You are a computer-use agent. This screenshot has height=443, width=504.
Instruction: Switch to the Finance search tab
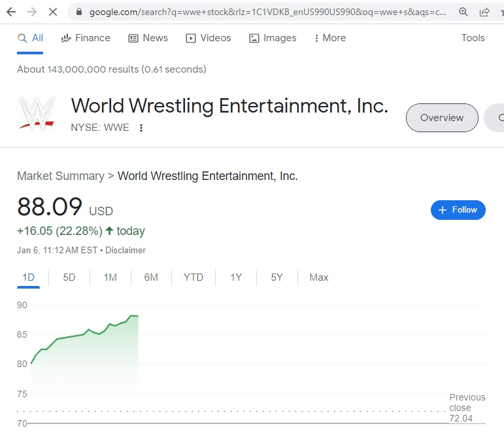click(x=86, y=38)
